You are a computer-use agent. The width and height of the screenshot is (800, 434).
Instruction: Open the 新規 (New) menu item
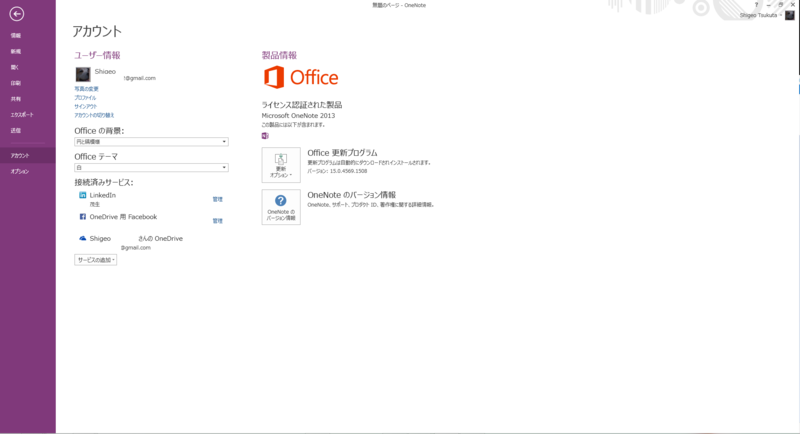pos(16,52)
